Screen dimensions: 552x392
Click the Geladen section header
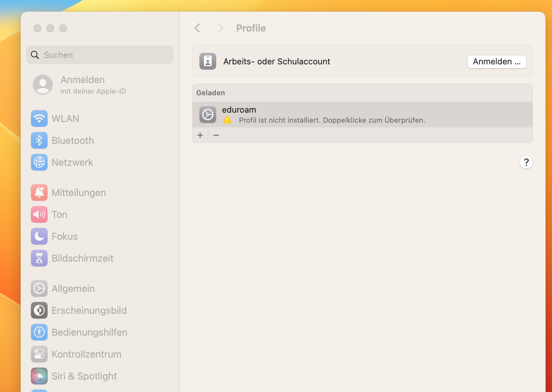tap(210, 93)
